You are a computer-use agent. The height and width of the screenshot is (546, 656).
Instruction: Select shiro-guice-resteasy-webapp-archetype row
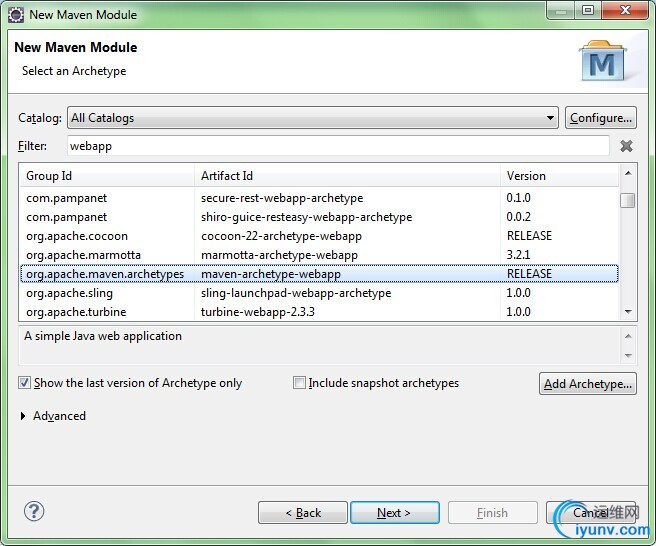pos(319,217)
